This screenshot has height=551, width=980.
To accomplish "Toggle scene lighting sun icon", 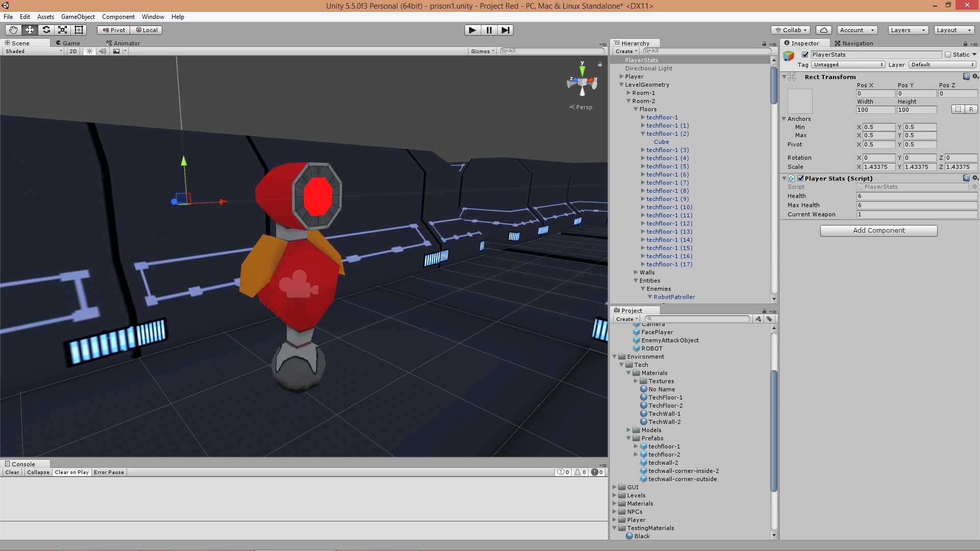I will tap(89, 51).
